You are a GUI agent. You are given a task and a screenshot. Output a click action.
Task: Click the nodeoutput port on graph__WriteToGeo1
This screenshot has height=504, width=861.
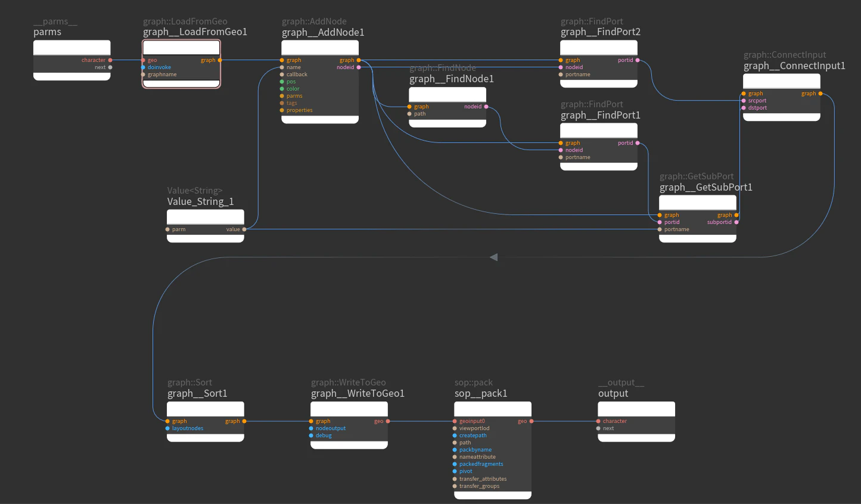311,428
